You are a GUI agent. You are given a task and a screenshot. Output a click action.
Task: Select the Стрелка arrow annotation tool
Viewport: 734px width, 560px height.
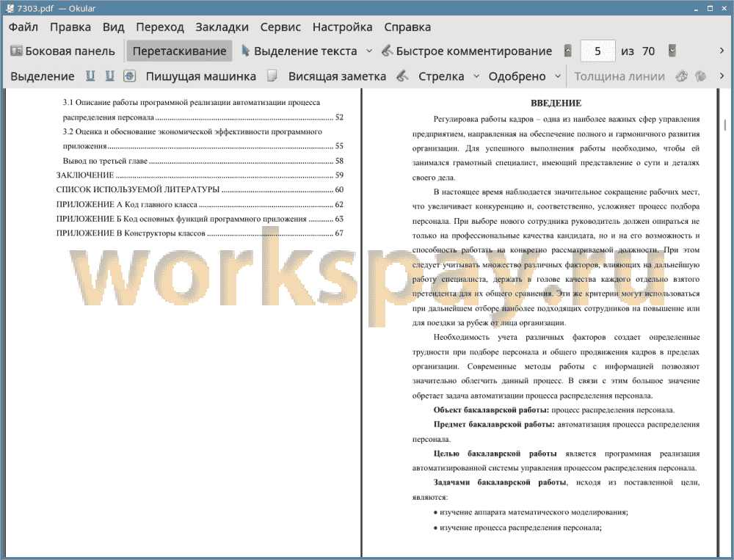(441, 76)
